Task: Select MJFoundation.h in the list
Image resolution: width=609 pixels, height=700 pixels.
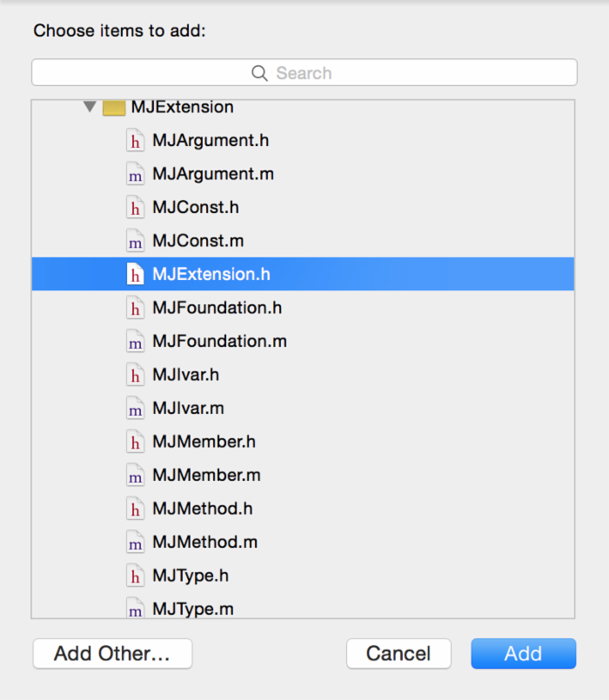Action: pos(217,308)
